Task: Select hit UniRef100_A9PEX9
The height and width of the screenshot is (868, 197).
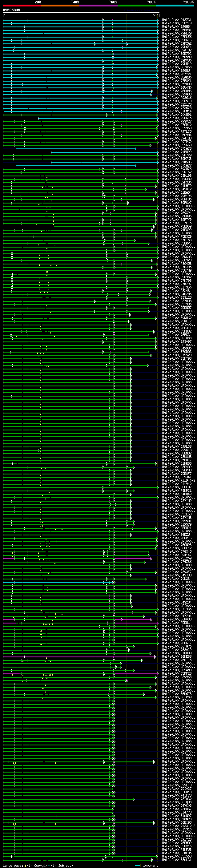Action: pos(177,33)
